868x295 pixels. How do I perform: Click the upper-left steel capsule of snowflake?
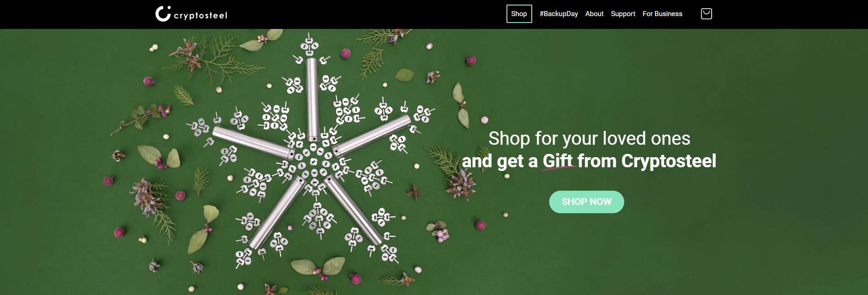253,142
